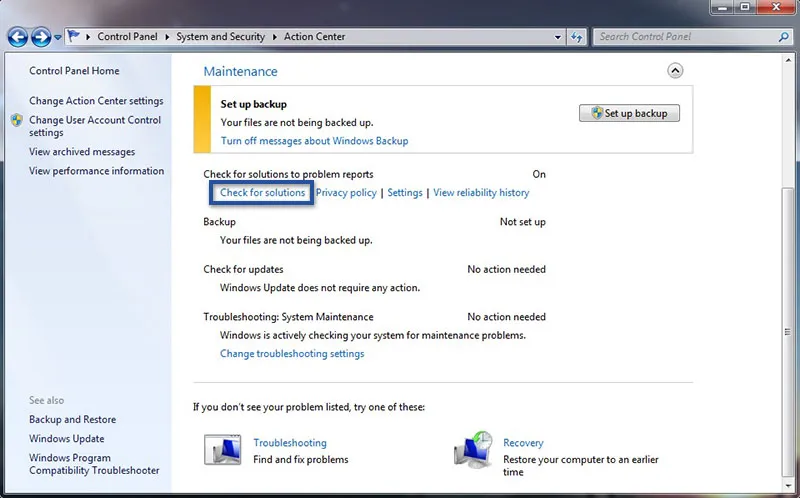Open View archived messages in left pane
This screenshot has height=498, width=800.
82,152
